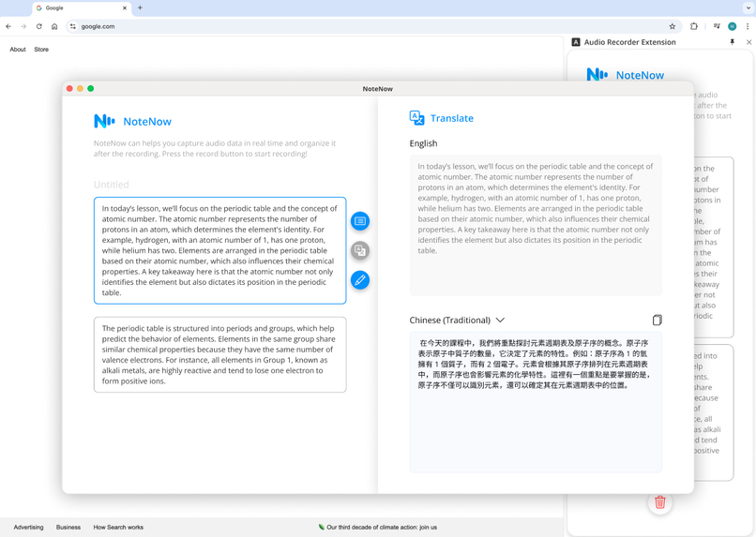Close the NoteNow window with red button
Screen dimensions: 756x537
[69, 89]
